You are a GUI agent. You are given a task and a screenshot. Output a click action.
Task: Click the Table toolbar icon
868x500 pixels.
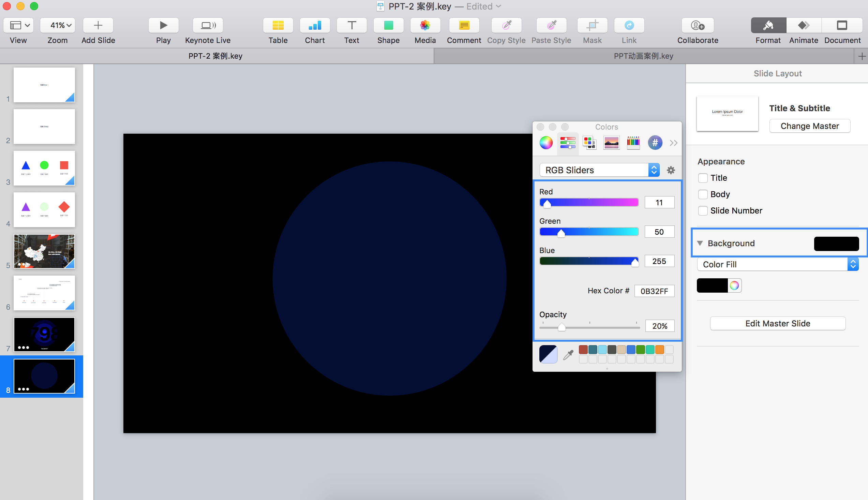point(278,26)
